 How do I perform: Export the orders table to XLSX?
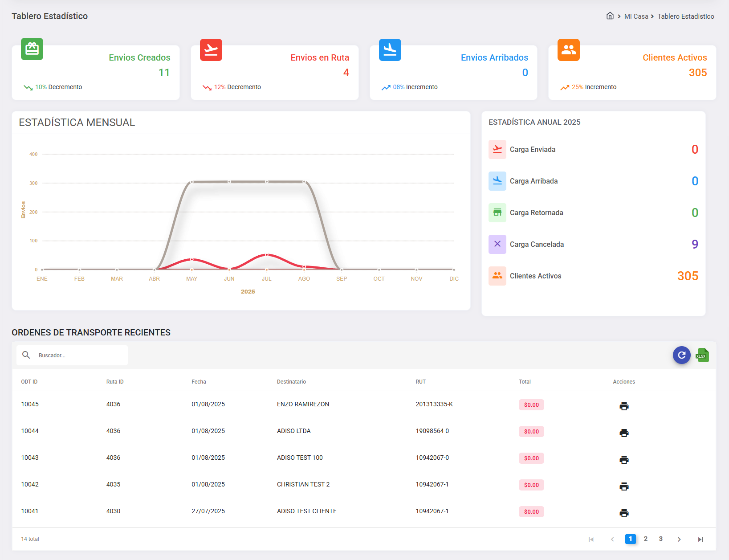[x=702, y=355]
